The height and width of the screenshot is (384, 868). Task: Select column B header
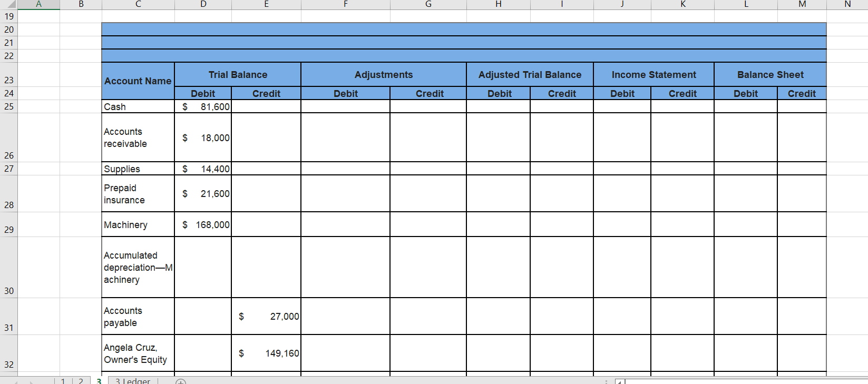81,4
